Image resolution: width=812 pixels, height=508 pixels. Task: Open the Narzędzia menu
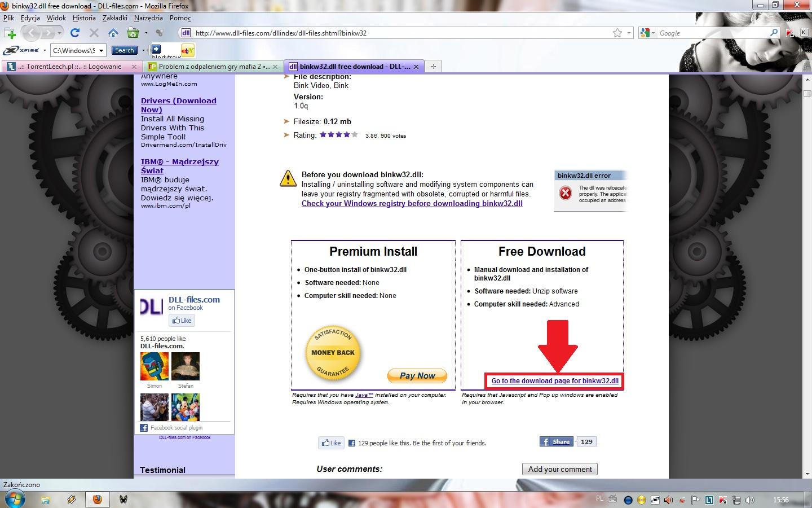tap(149, 18)
